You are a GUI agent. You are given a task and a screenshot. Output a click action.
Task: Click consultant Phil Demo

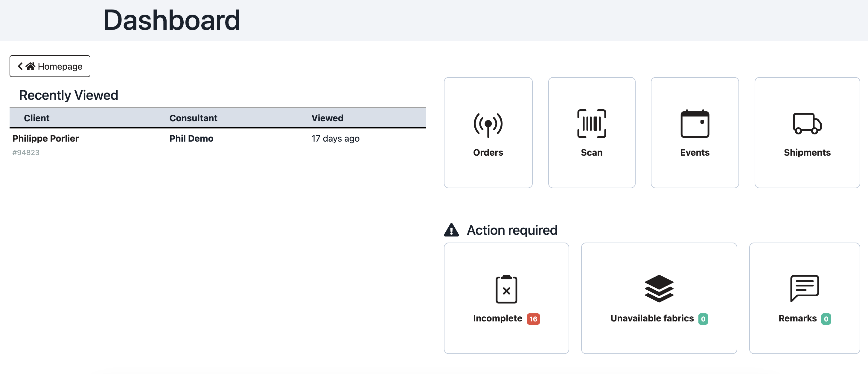point(191,138)
